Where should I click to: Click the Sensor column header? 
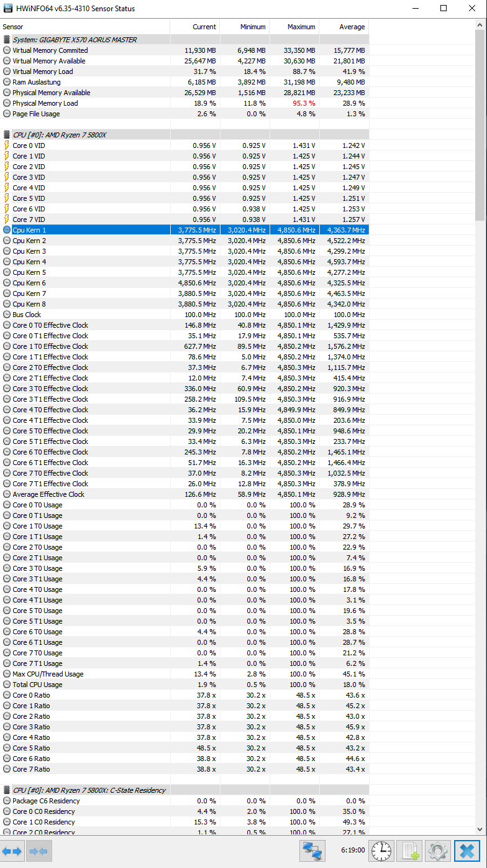click(85, 27)
